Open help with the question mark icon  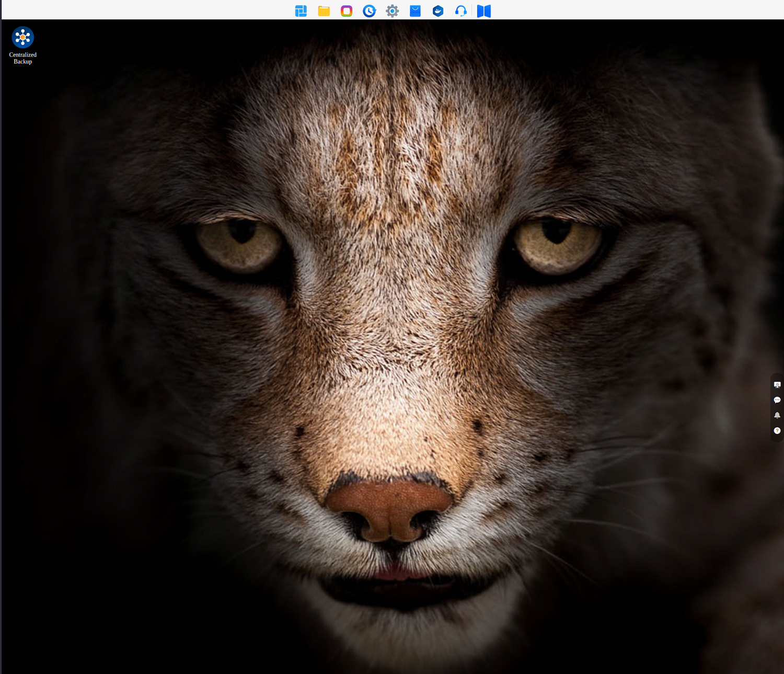[777, 431]
